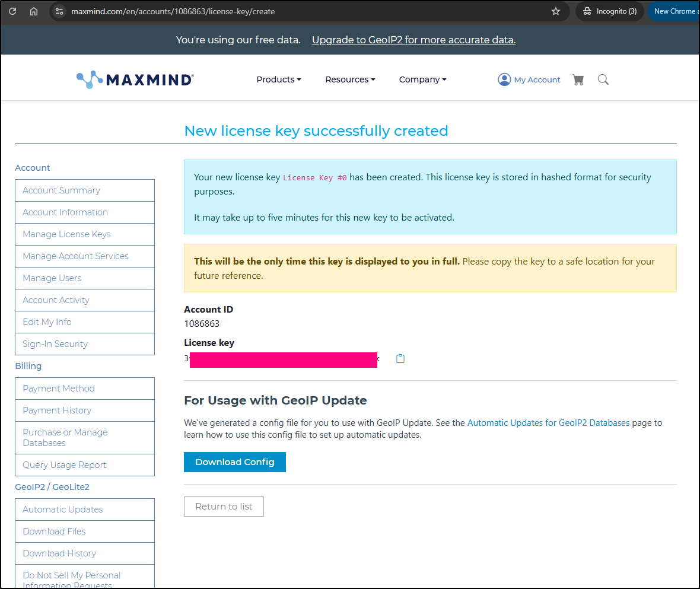Image resolution: width=700 pixels, height=589 pixels.
Task: Go to Manage License Keys
Action: pos(85,234)
